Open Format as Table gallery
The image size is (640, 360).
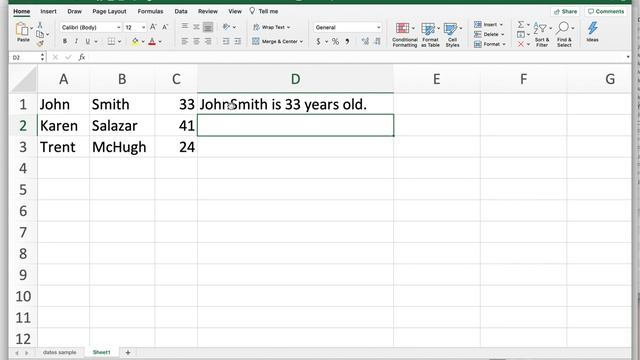tap(430, 34)
